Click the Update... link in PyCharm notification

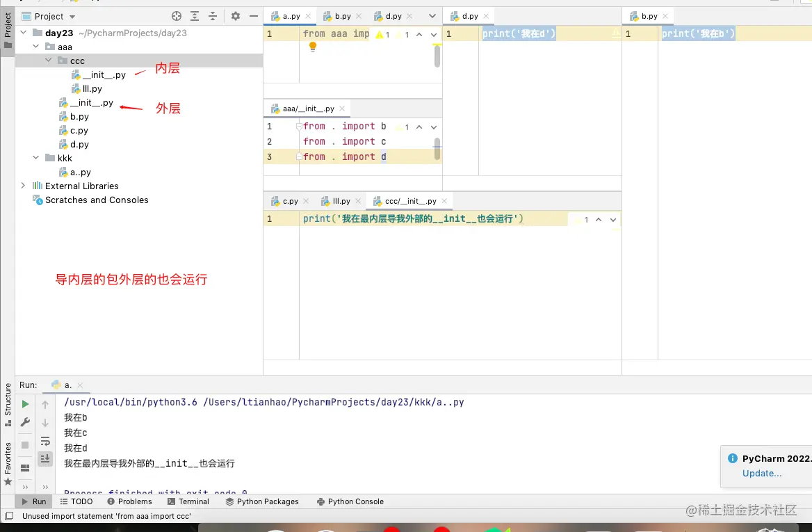pos(762,473)
